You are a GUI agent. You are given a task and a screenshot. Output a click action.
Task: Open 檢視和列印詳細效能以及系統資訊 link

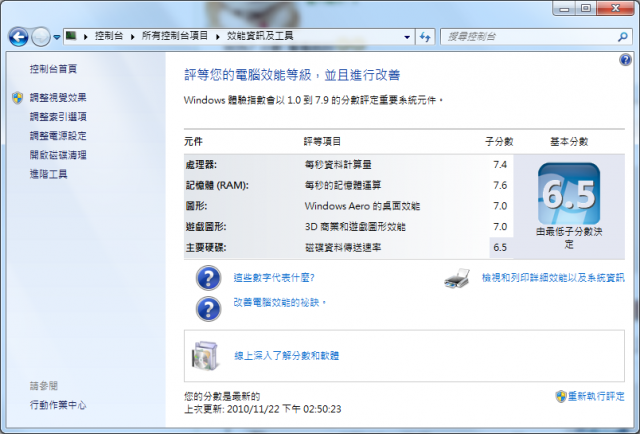[553, 278]
